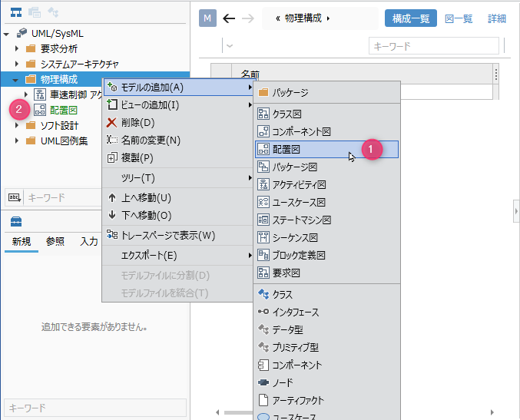This screenshot has height=420, width=520.
Task: Choose 下へ移動(O)
Action: click(178, 216)
